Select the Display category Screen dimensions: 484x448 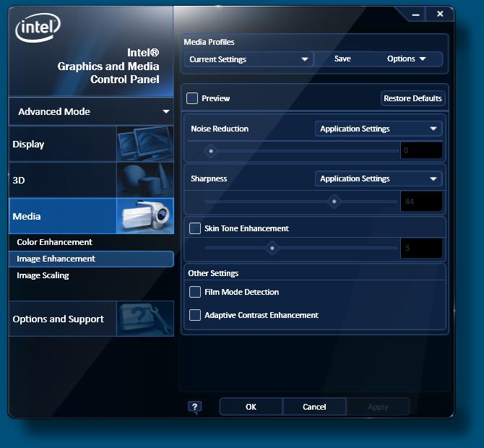pos(91,144)
